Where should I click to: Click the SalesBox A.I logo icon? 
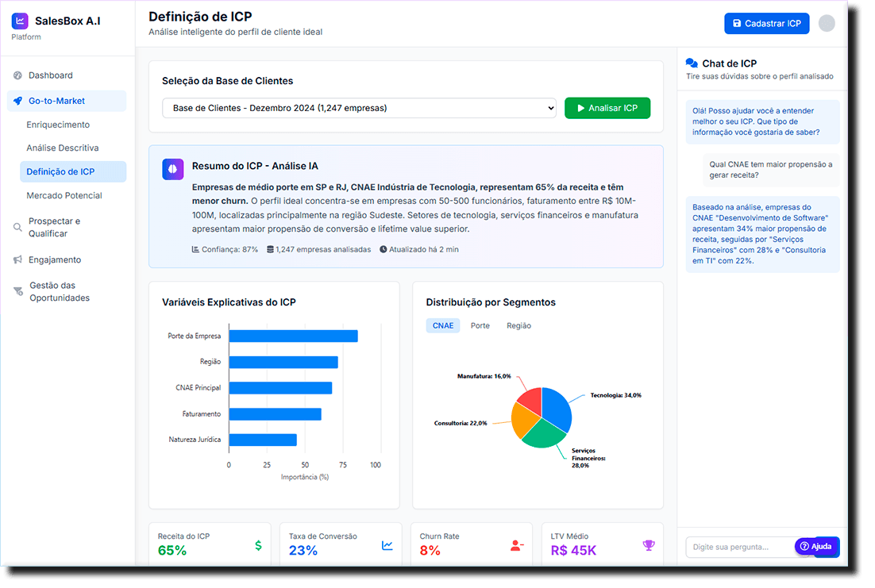click(x=20, y=21)
